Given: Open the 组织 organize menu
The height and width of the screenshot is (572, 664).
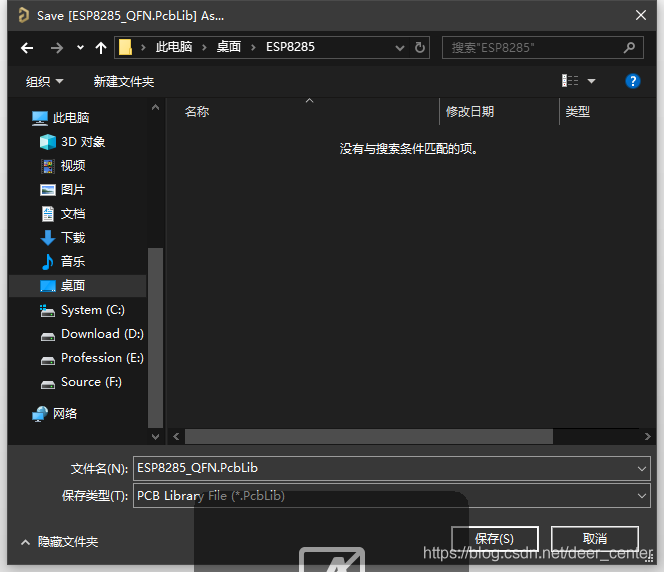Looking at the screenshot, I should [x=44, y=81].
